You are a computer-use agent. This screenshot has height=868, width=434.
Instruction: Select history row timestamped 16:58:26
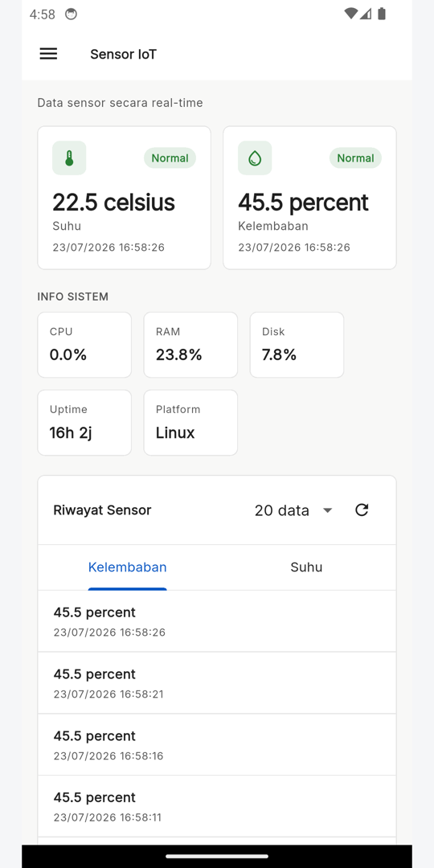click(x=217, y=621)
